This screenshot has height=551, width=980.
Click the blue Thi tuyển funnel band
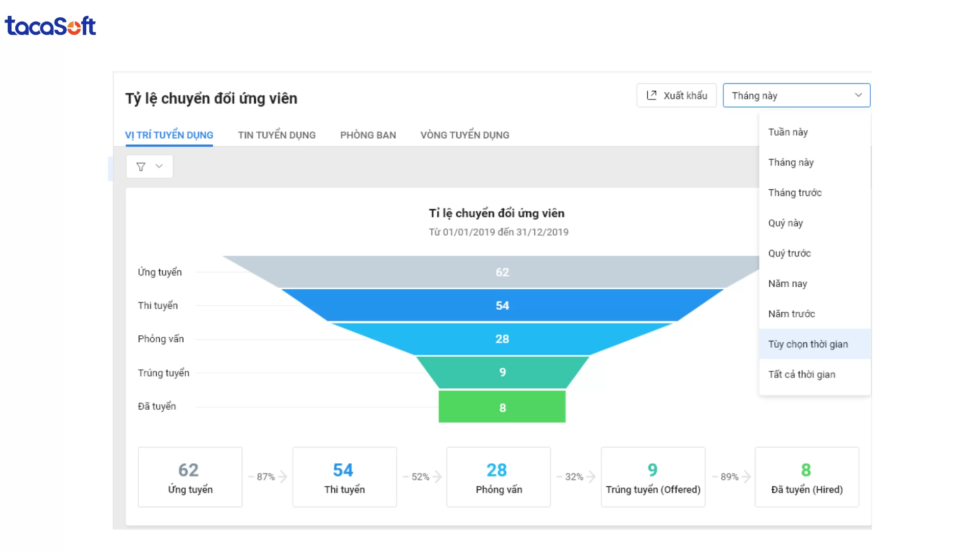point(502,305)
